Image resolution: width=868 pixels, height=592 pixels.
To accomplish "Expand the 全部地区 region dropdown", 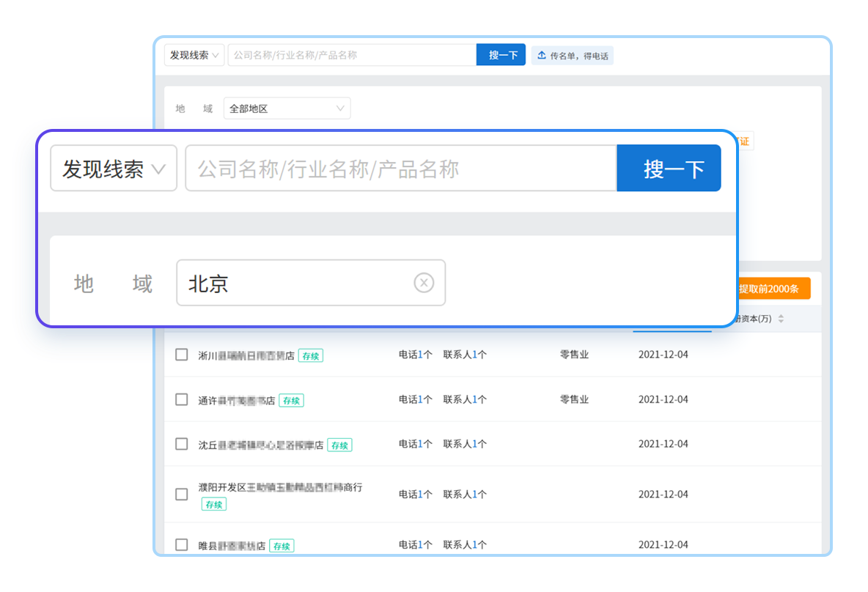I will tap(287, 108).
